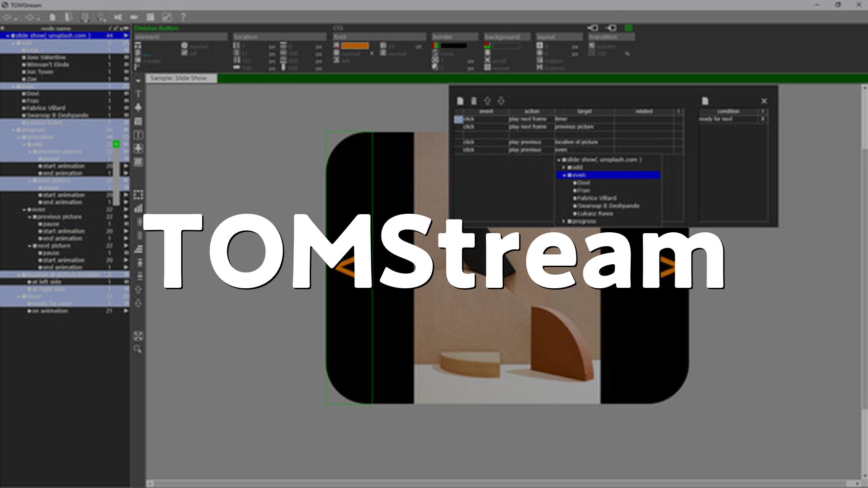Screen dimensions: 868x488
Task: Add a new condition with the page icon
Action: 705,101
